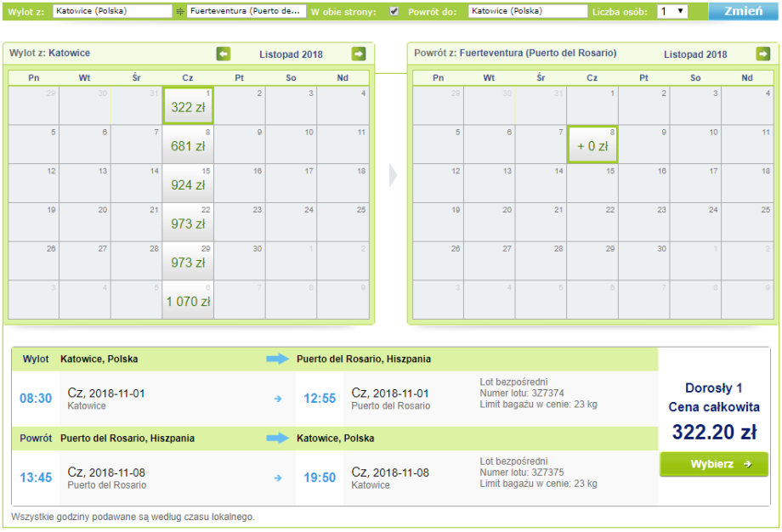Click the Fuerteventura destination field
Image resolution: width=782 pixels, height=532 pixels.
click(x=246, y=12)
